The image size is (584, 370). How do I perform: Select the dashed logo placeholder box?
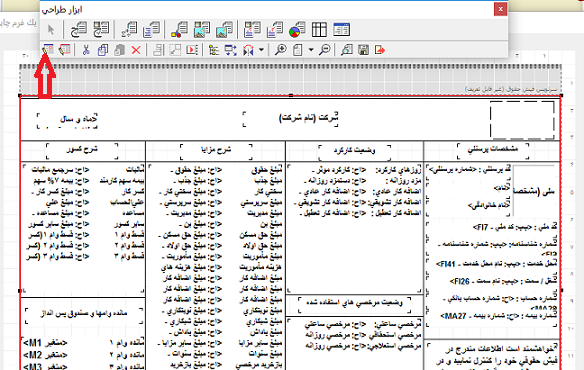(x=522, y=120)
